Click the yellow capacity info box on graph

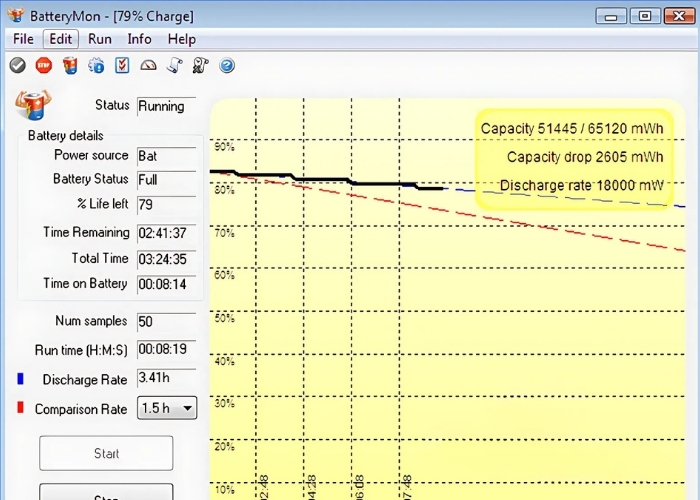click(x=572, y=157)
